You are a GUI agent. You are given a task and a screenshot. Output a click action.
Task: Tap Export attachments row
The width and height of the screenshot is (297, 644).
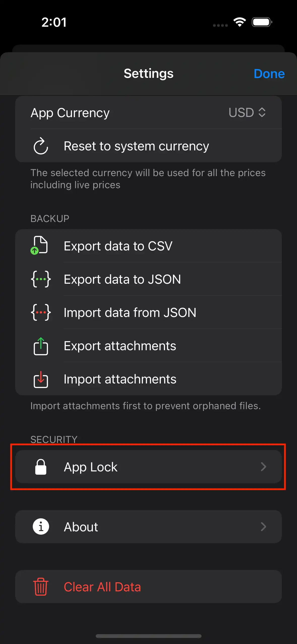[x=148, y=346]
